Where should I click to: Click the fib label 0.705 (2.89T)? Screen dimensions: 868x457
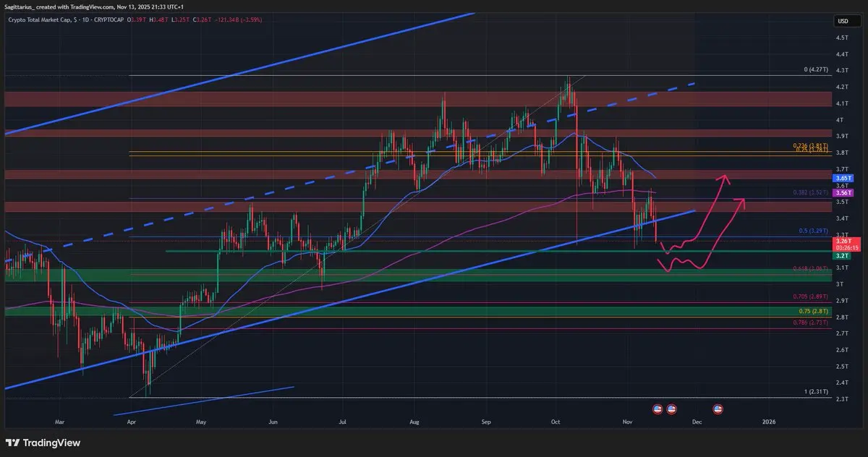(809, 297)
